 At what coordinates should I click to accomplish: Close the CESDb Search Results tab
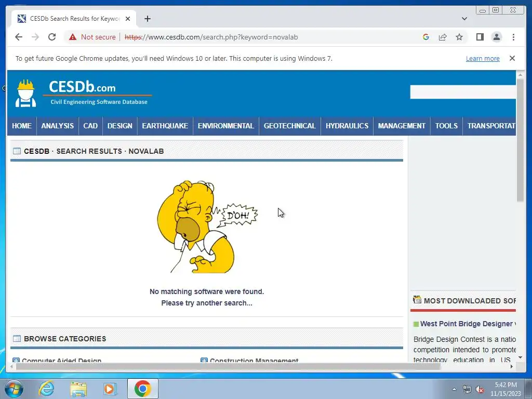[x=128, y=19]
